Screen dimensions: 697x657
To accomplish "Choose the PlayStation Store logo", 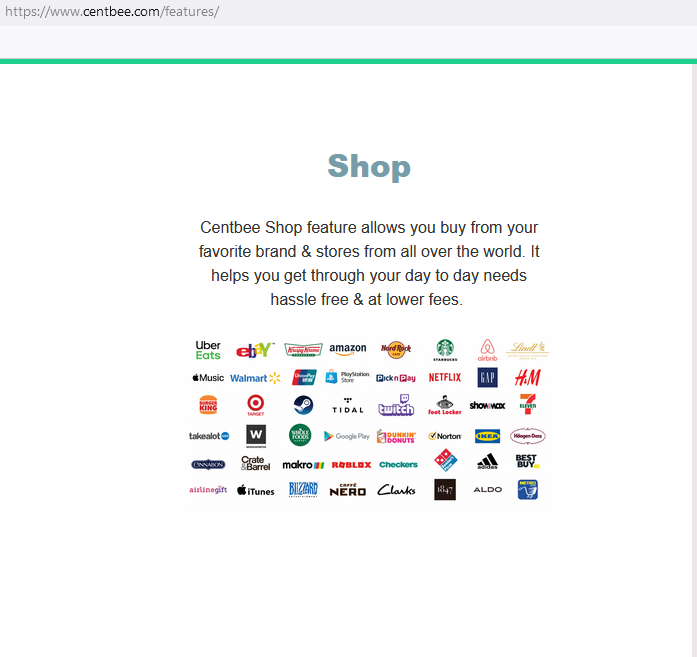I will 348,377.
